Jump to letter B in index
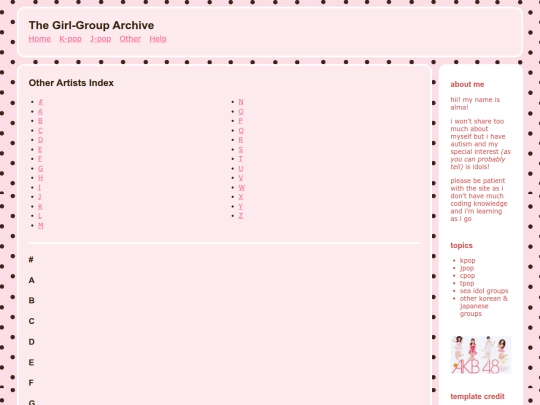Image resolution: width=540 pixels, height=405 pixels. 40,121
